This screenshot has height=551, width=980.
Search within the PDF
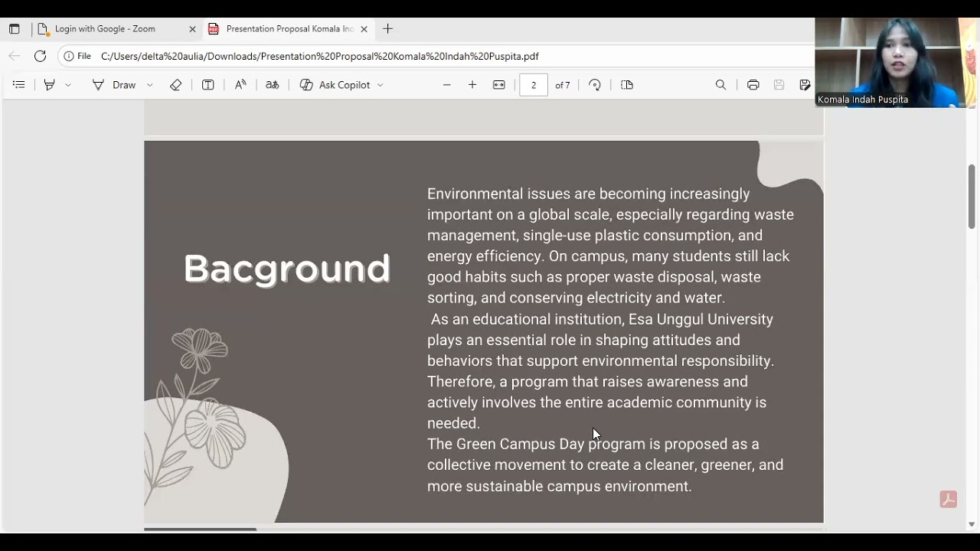tap(720, 85)
